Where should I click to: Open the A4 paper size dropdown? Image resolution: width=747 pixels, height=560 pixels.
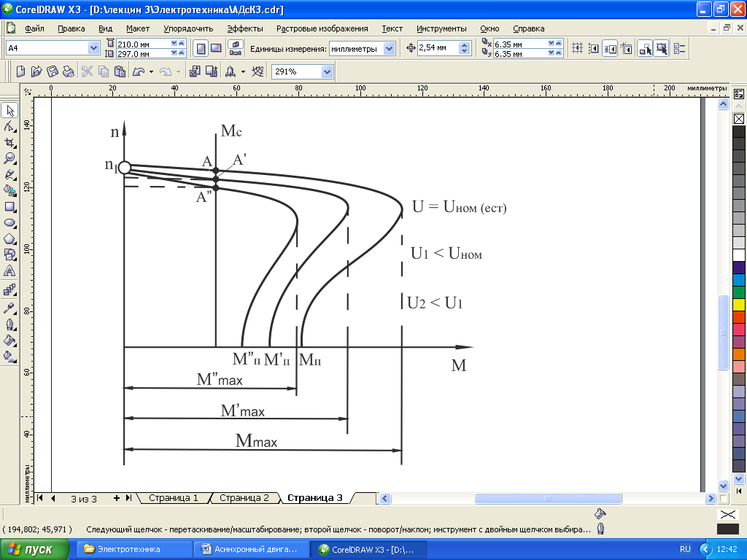tap(93, 48)
